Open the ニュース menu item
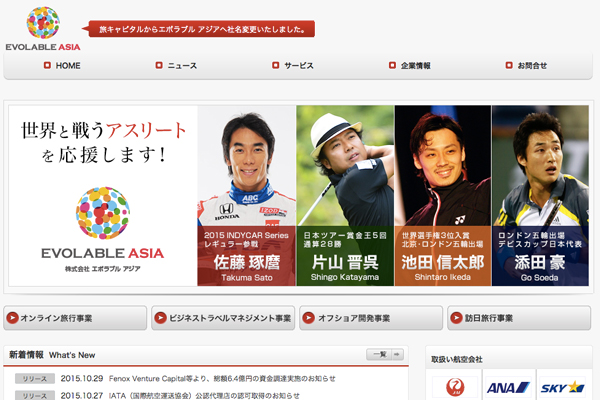The width and height of the screenshot is (600, 400). pos(176,66)
